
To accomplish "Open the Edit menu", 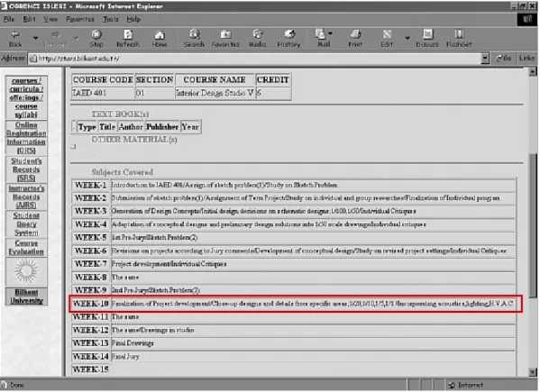I will 29,19.
